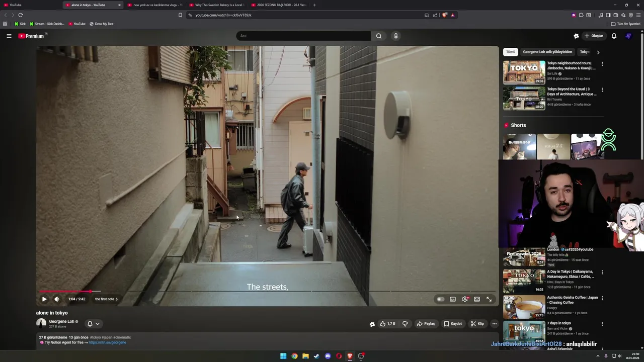Click the video progress bar

[267, 291]
